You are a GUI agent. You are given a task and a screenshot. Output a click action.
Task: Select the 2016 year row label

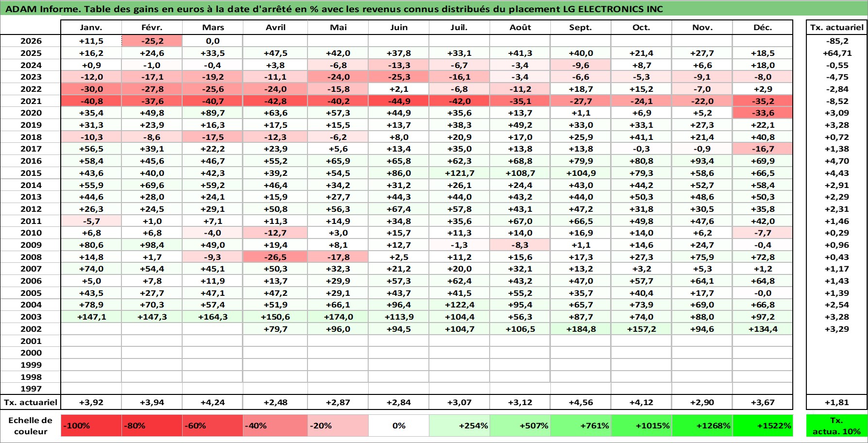point(31,161)
